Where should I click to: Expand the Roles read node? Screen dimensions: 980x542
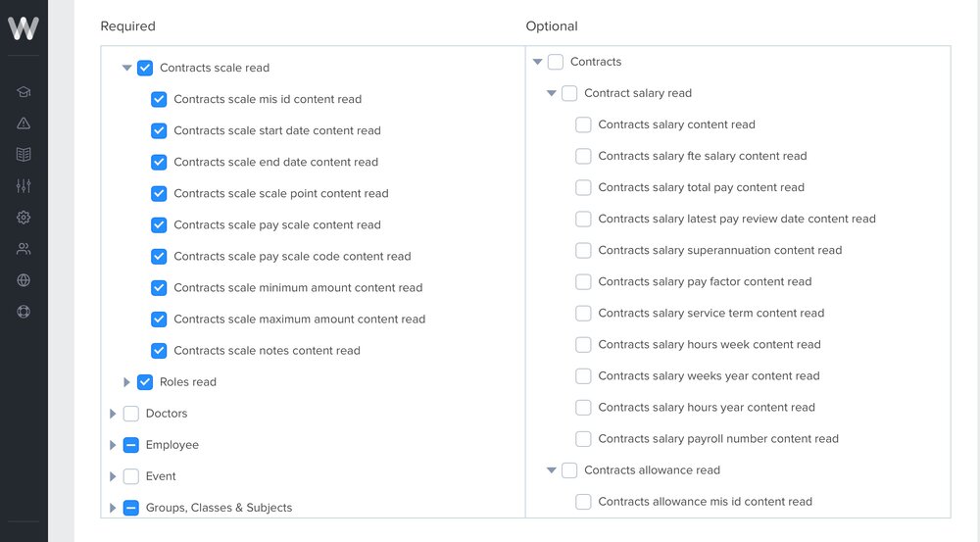(126, 382)
